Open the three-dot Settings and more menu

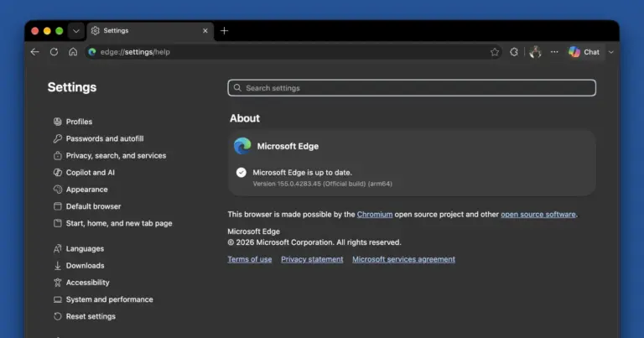[554, 52]
